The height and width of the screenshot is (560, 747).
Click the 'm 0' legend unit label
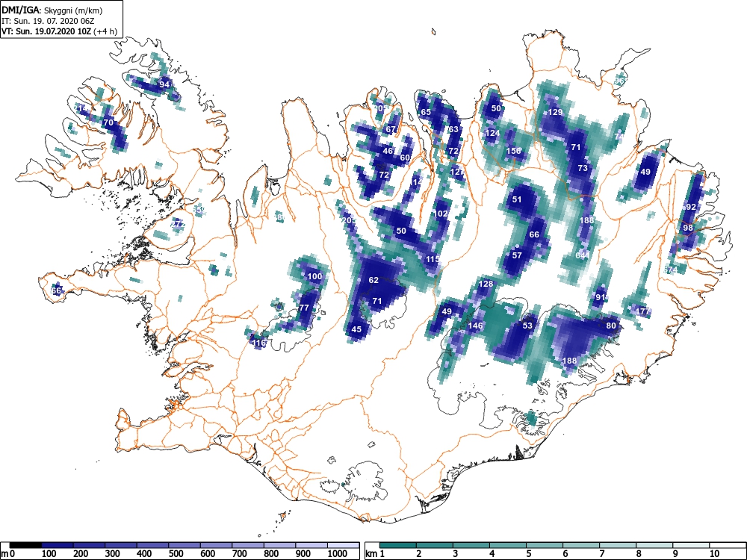point(8,554)
